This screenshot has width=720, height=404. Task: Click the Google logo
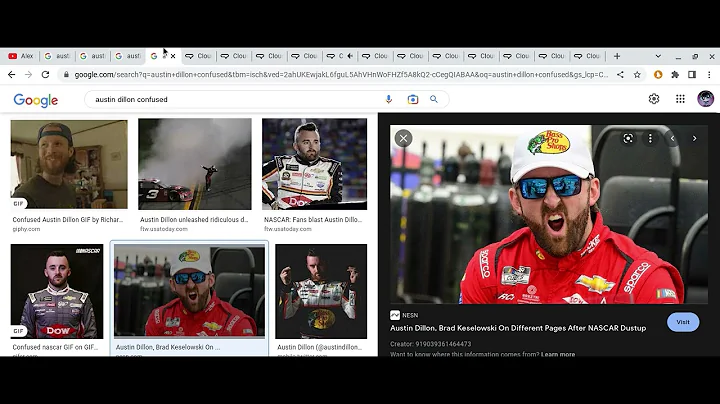36,100
